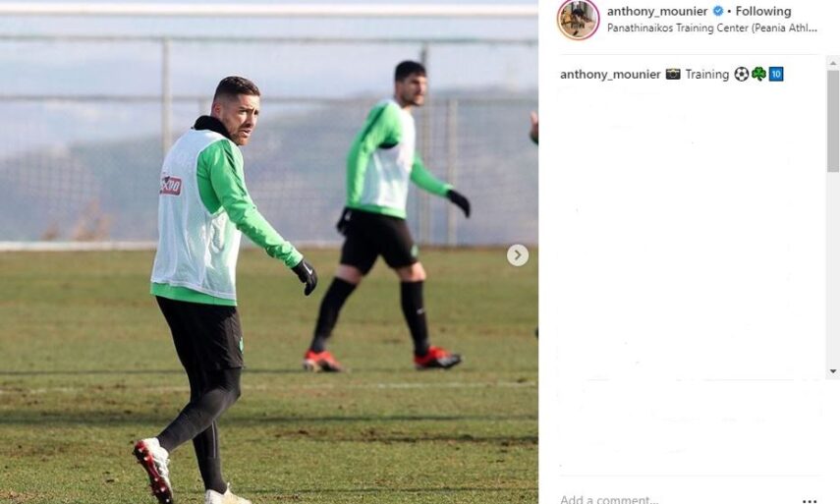Click the comments scrollbar up arrow
The image size is (840, 504).
(x=833, y=63)
